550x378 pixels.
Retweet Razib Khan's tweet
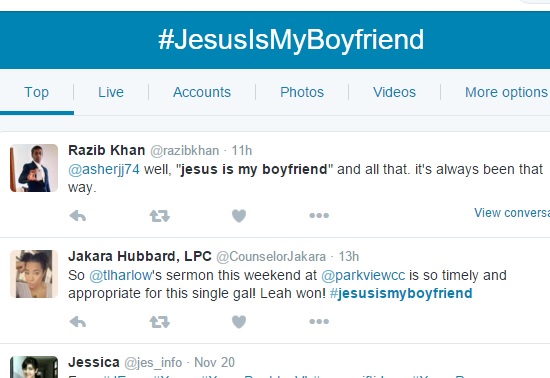[x=160, y=216]
